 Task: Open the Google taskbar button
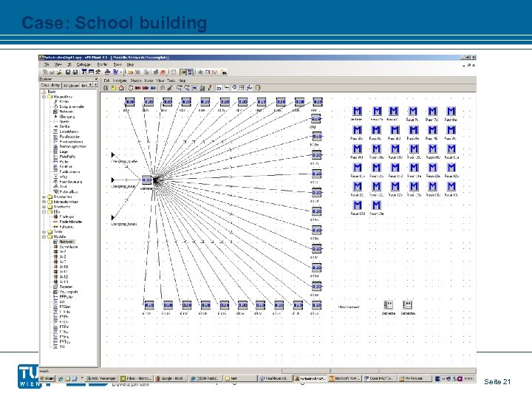click(x=171, y=378)
